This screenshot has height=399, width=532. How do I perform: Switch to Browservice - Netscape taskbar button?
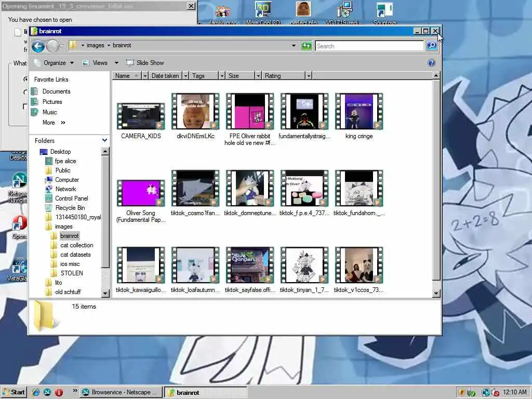coord(121,392)
